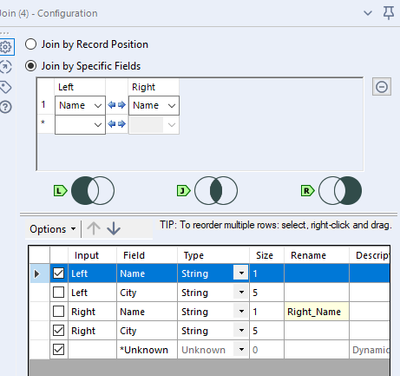
Task: Click the right unjoined Venn diagram
Action: pos(340,190)
